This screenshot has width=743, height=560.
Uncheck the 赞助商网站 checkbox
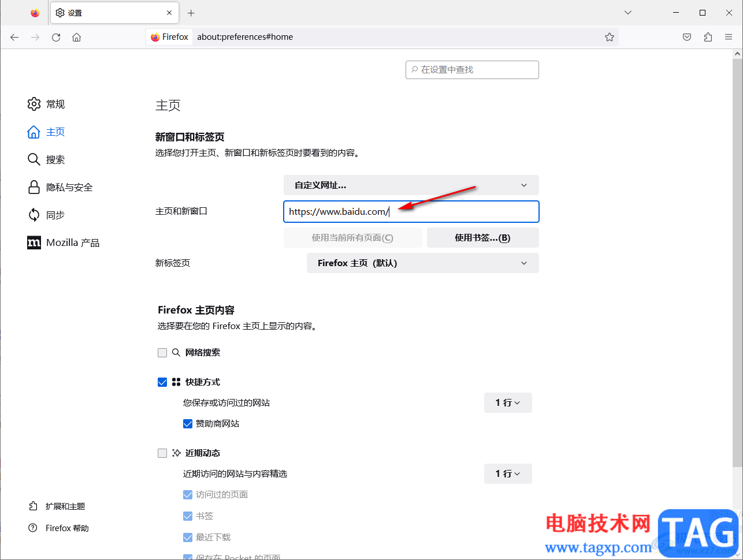click(188, 424)
